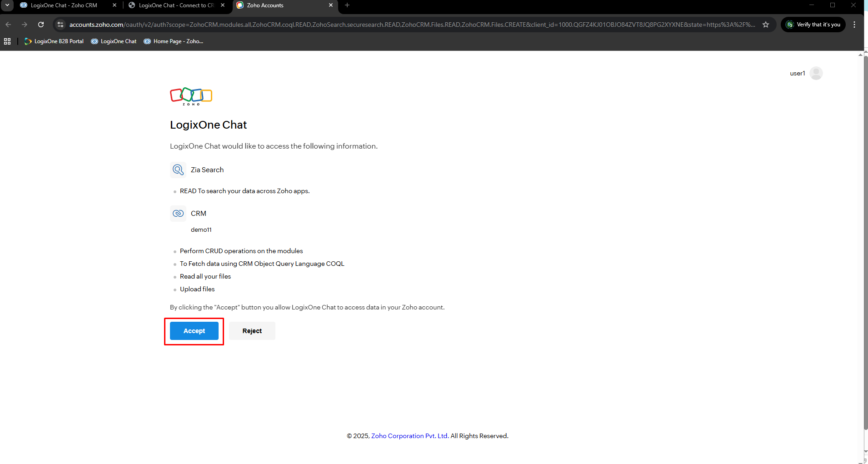
Task: Go back to the previous page
Action: (8, 25)
